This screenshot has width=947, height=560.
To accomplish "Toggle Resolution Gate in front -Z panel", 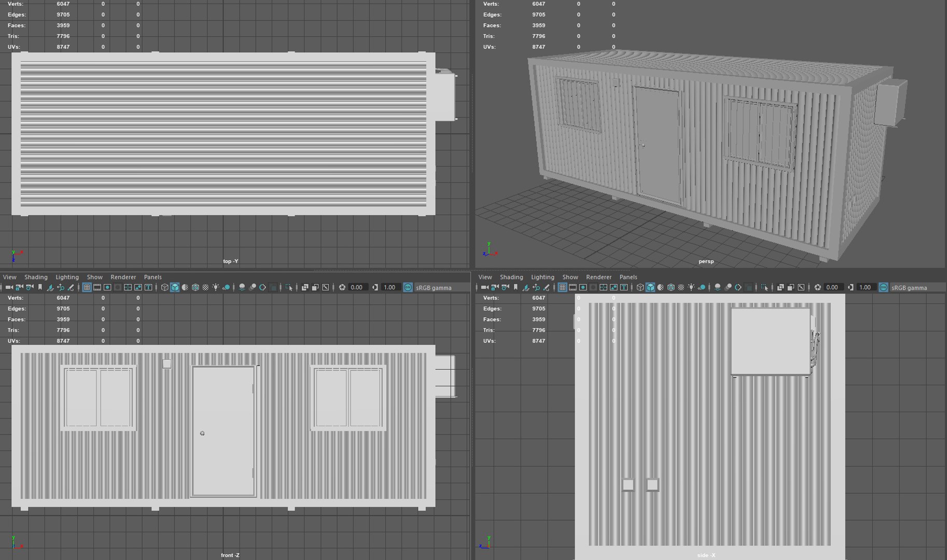I will point(107,287).
